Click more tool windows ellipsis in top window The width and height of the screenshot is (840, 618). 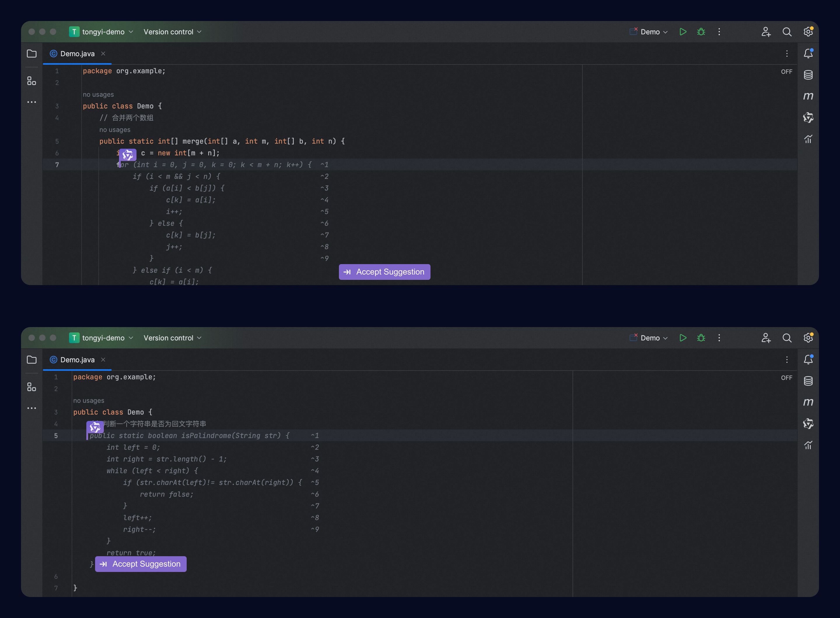pos(32,102)
